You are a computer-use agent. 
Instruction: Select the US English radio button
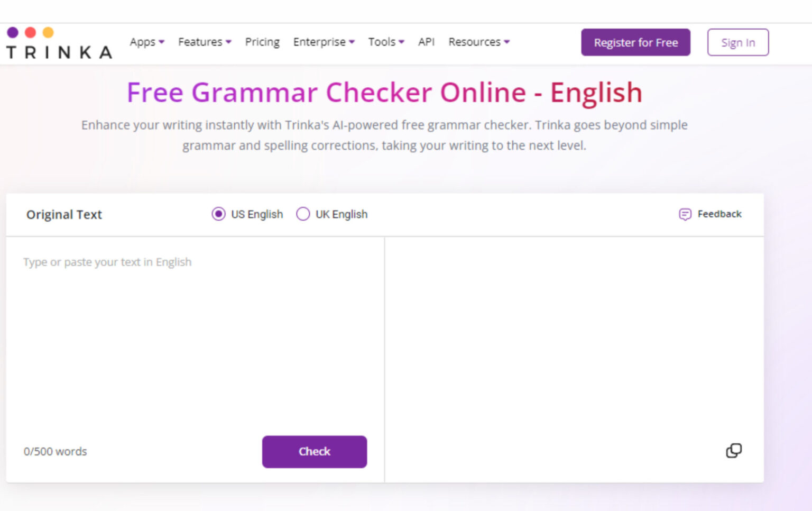[x=219, y=214]
